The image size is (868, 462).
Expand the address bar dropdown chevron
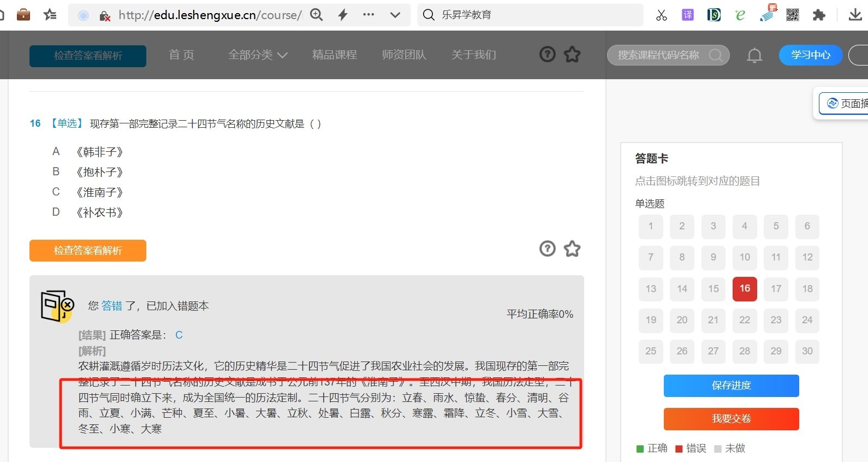[x=395, y=15]
